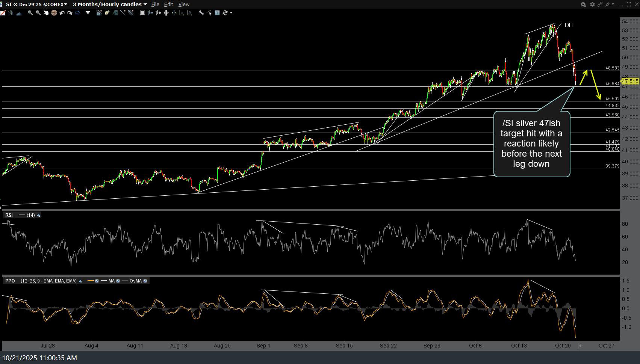Open the View menu

point(184,4)
